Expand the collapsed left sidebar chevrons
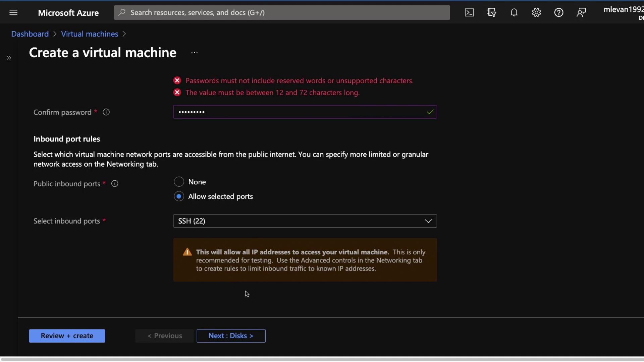This screenshot has height=362, width=644. [x=9, y=58]
